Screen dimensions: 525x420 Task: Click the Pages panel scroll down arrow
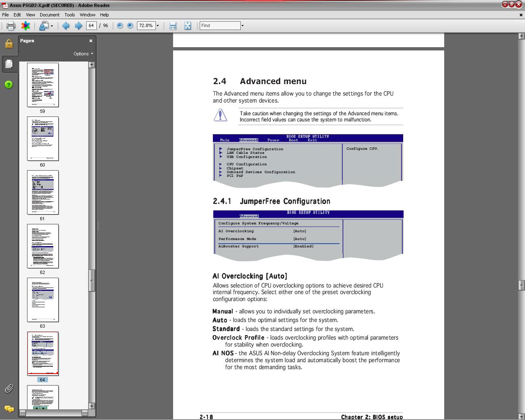[x=92, y=406]
